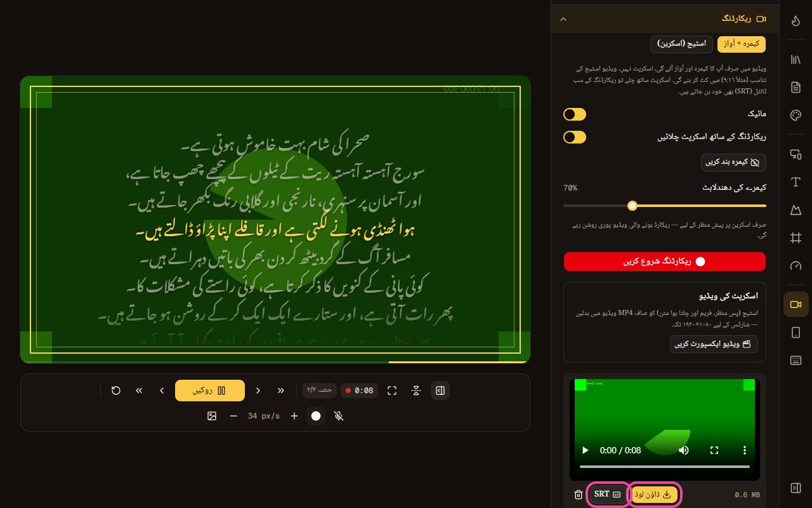Download the recording with ڈاؤن لوڈ button
Image resolution: width=812 pixels, height=508 pixels.
[x=655, y=495]
